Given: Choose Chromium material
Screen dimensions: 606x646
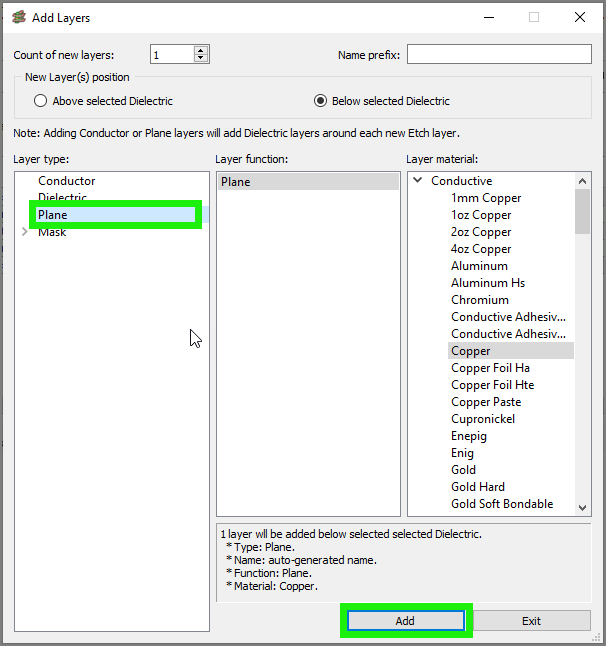Looking at the screenshot, I should (x=480, y=300).
